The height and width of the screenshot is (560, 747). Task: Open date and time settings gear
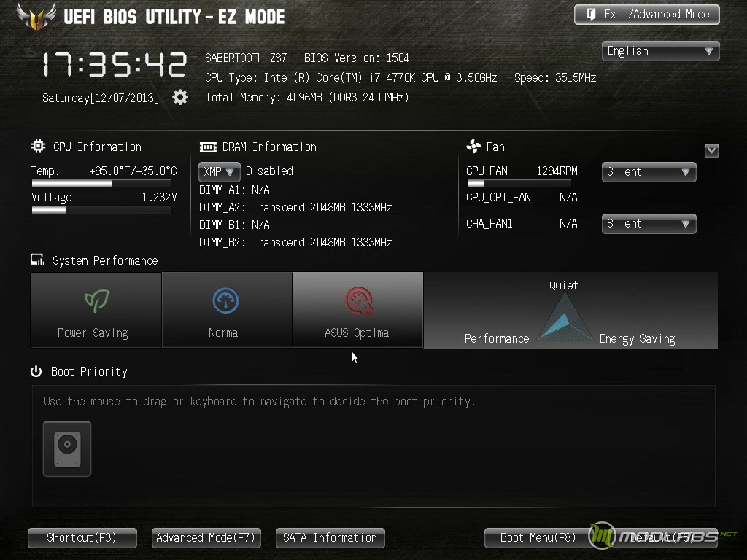coord(180,97)
